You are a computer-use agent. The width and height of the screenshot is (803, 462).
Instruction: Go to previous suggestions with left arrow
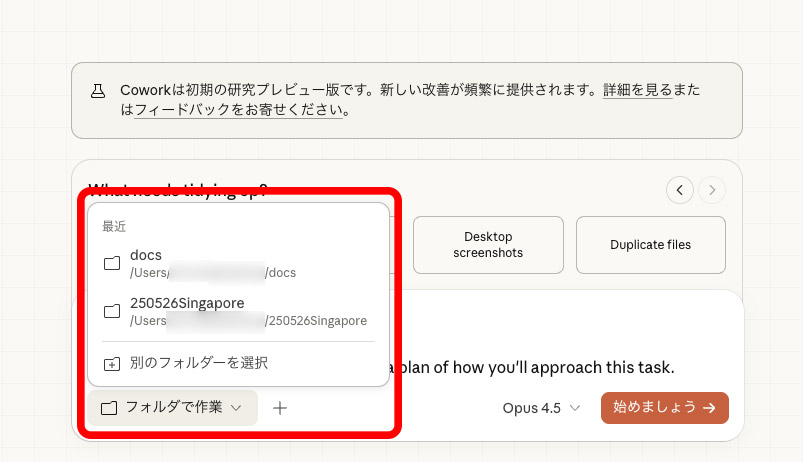tap(680, 189)
